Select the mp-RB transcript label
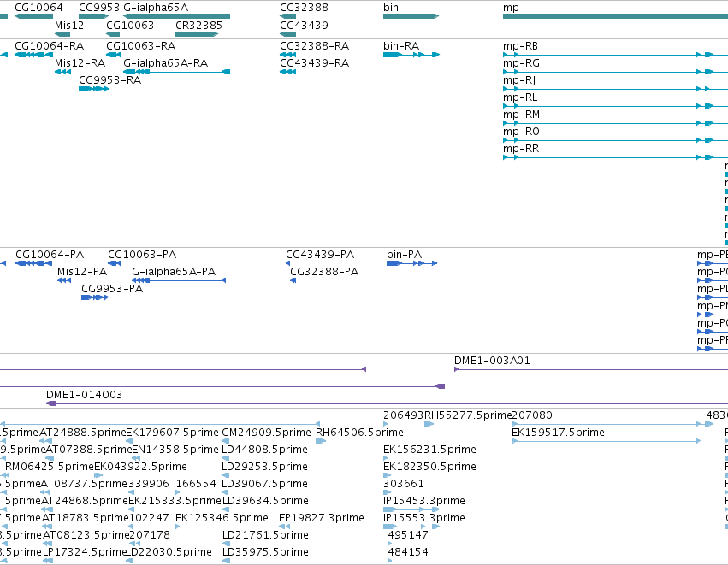This screenshot has width=728, height=565. 520,46
